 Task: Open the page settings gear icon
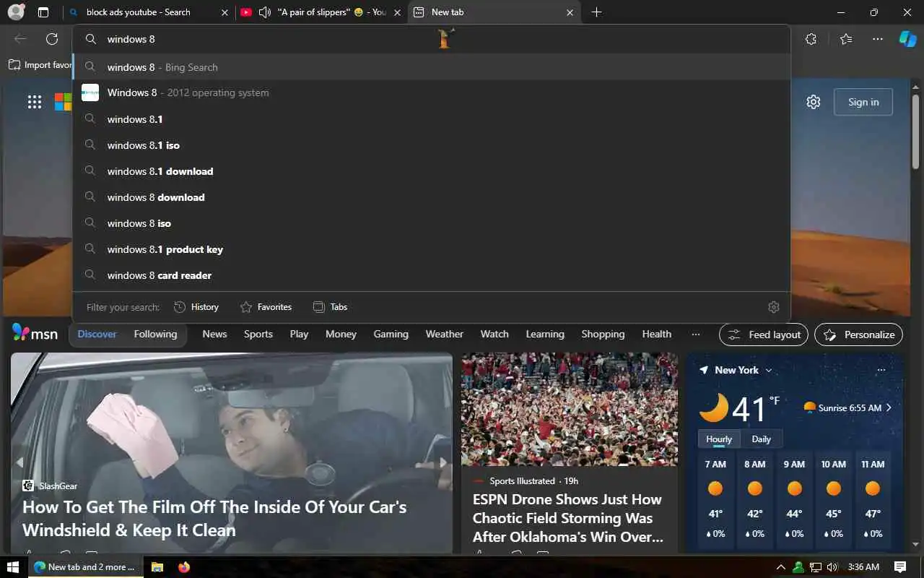(814, 102)
